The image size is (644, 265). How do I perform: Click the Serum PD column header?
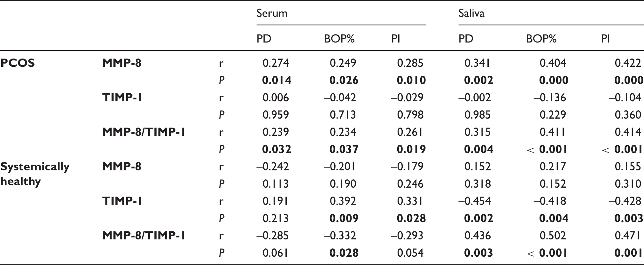click(264, 39)
